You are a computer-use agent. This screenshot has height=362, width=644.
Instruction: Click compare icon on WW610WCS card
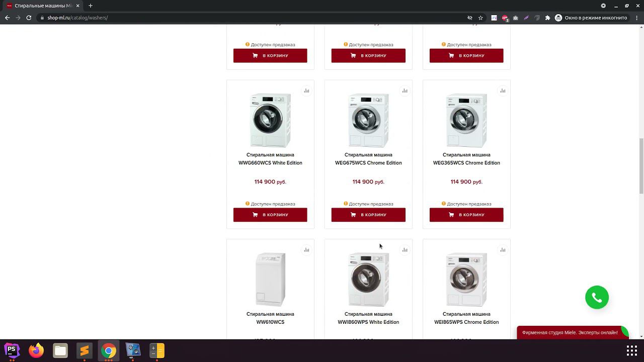(x=306, y=250)
